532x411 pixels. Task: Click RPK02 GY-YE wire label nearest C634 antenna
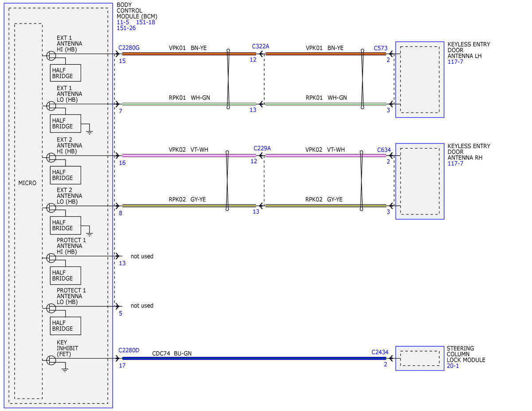pos(324,200)
